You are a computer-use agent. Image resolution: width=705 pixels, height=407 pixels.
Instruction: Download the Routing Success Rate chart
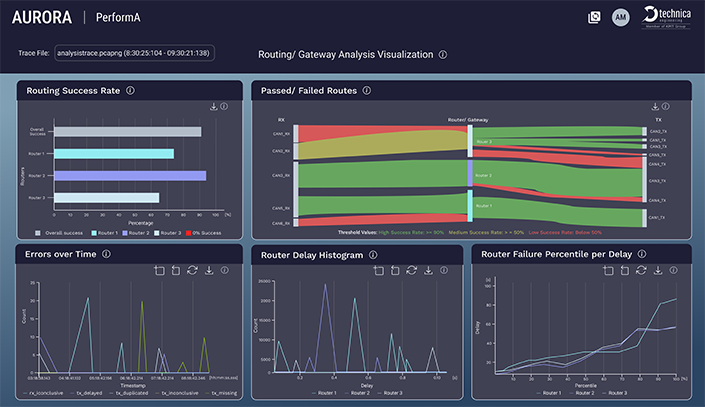(x=213, y=106)
